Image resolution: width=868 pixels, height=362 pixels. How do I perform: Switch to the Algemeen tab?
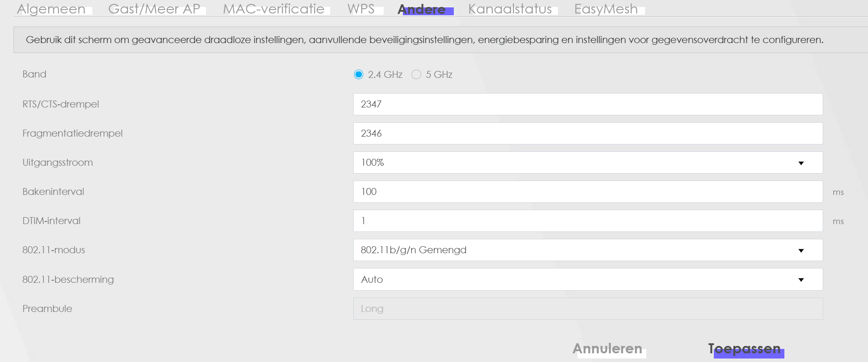click(51, 9)
